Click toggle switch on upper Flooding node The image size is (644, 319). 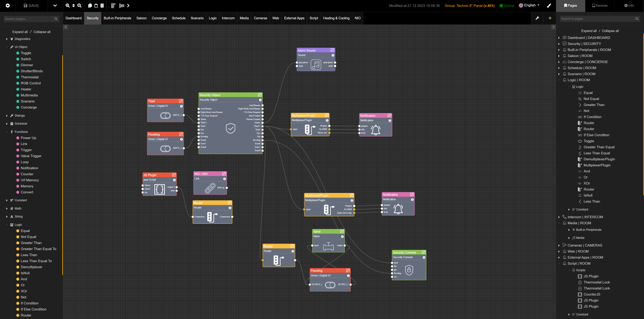pos(165,148)
